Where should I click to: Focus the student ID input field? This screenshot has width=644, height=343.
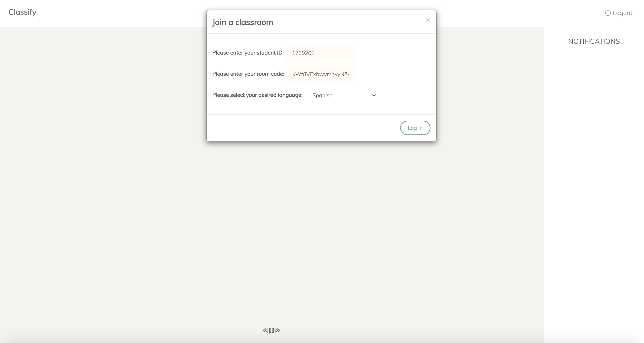point(320,53)
